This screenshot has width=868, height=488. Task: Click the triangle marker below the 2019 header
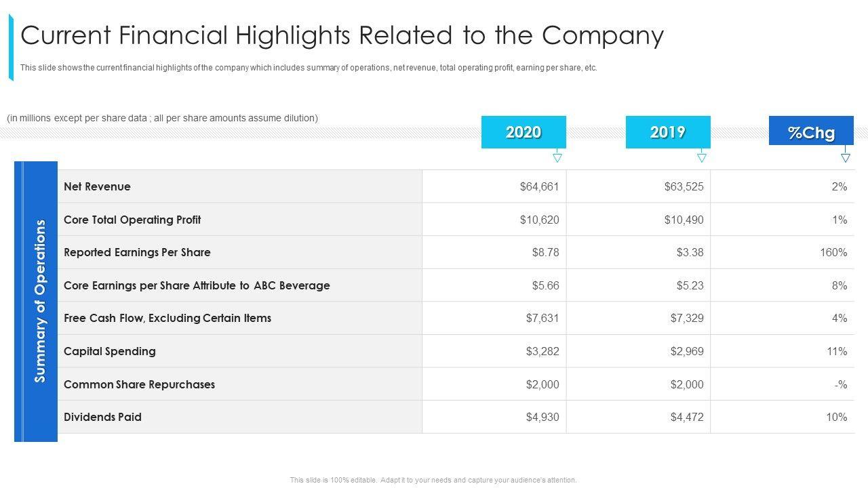point(702,158)
